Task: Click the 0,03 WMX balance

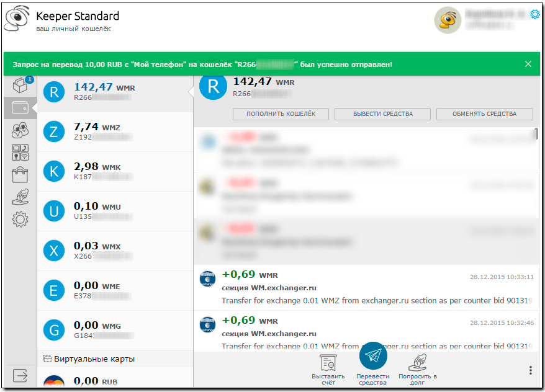Action: [x=97, y=246]
